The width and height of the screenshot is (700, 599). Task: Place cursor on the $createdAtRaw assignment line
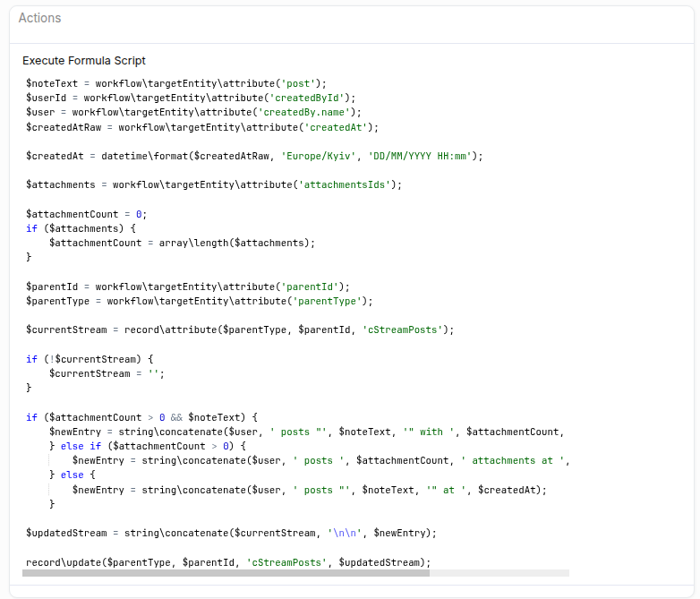point(202,127)
